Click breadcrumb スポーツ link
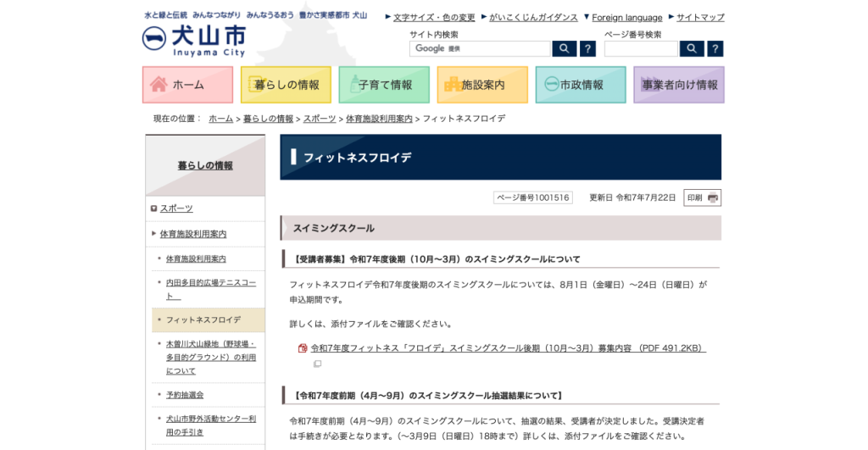Image resolution: width=868 pixels, height=450 pixels. point(320,119)
